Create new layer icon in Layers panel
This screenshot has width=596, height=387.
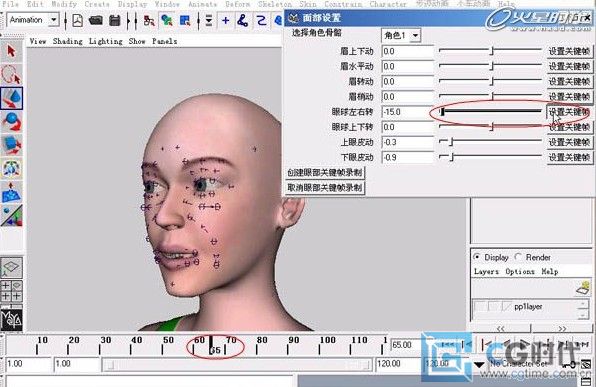583,288
